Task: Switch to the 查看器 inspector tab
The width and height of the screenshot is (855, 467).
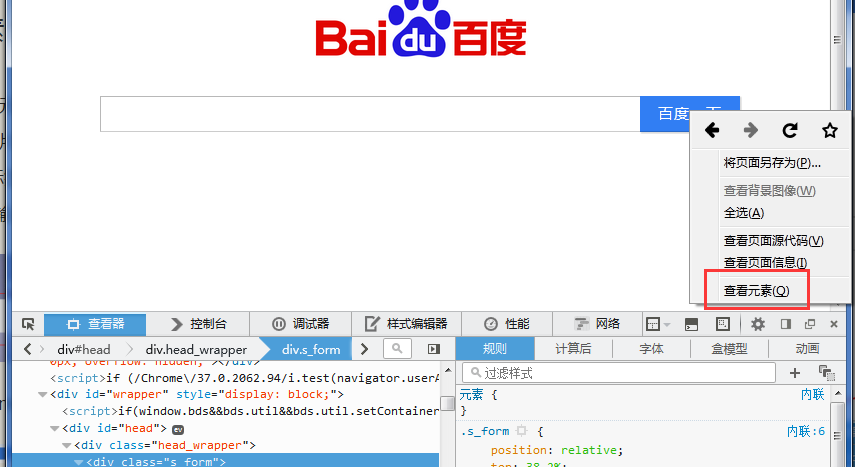Action: point(95,324)
